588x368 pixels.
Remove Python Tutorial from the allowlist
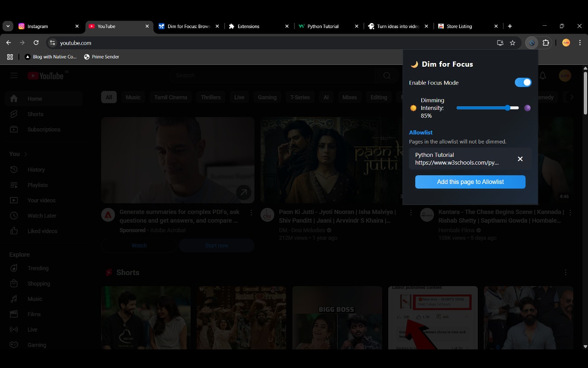[520, 159]
